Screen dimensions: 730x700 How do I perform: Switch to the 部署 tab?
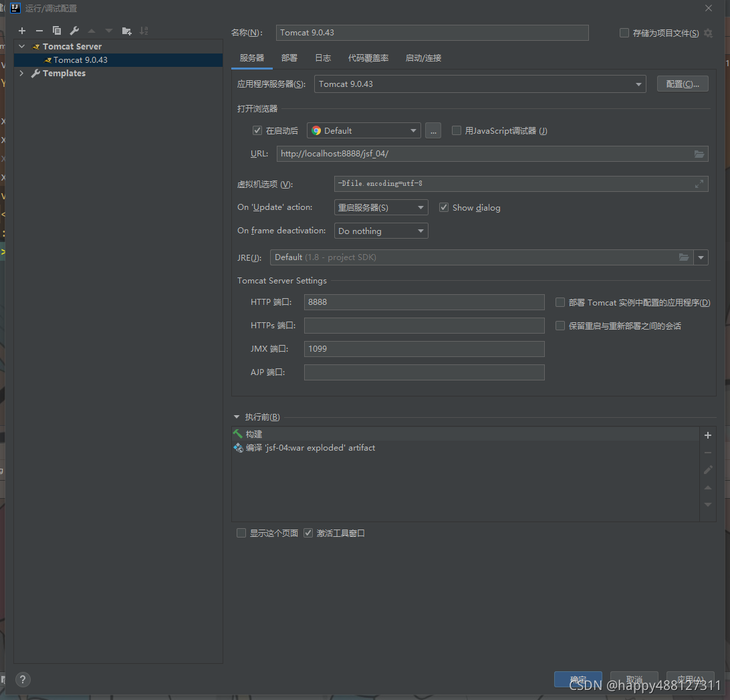pyautogui.click(x=289, y=58)
